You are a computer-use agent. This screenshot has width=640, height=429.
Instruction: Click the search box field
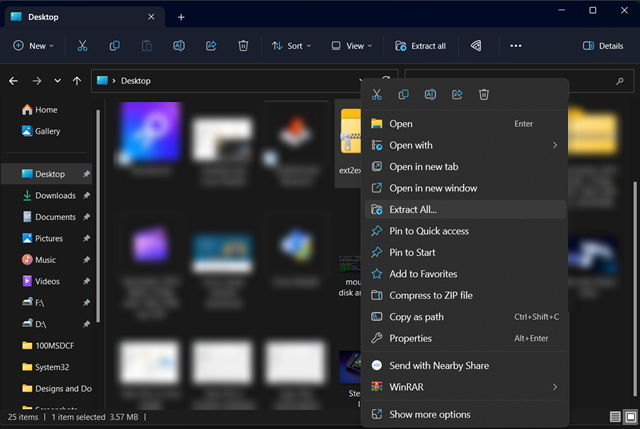tap(519, 81)
